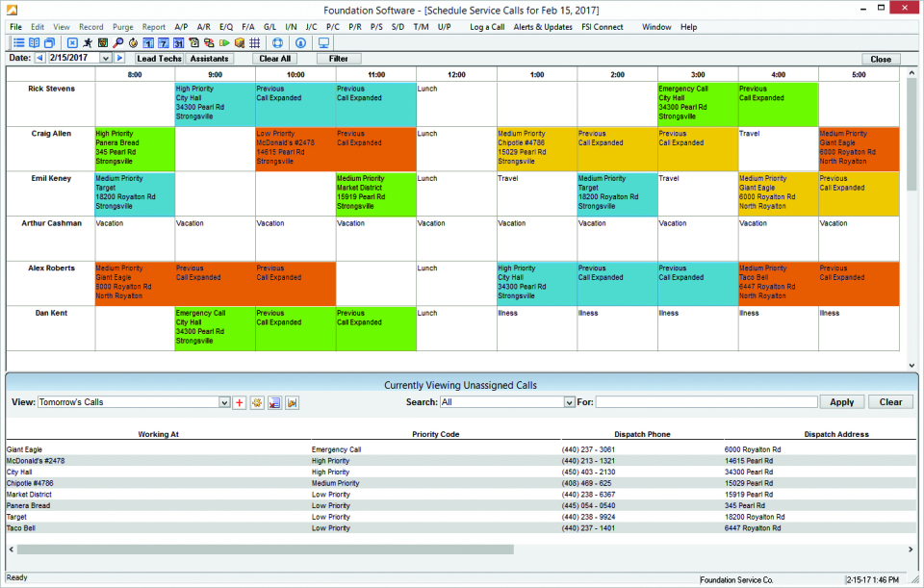Viewport: 924px width, 588px height.
Task: Open the S/D menu
Action: [x=398, y=27]
